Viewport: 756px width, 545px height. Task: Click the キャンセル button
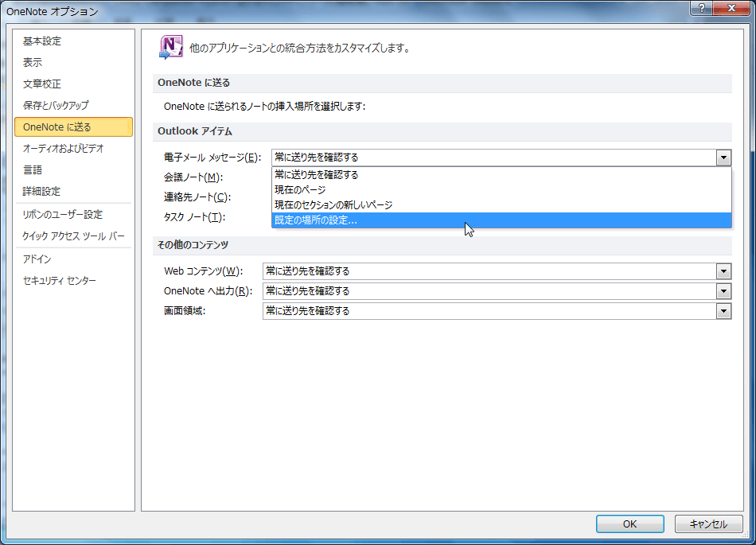click(708, 524)
